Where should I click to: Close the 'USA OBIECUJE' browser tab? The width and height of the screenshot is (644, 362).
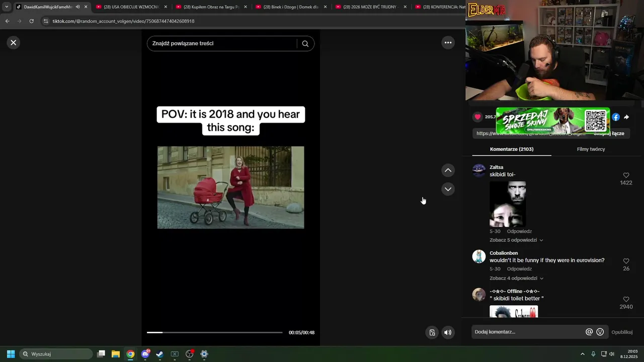pyautogui.click(x=166, y=7)
